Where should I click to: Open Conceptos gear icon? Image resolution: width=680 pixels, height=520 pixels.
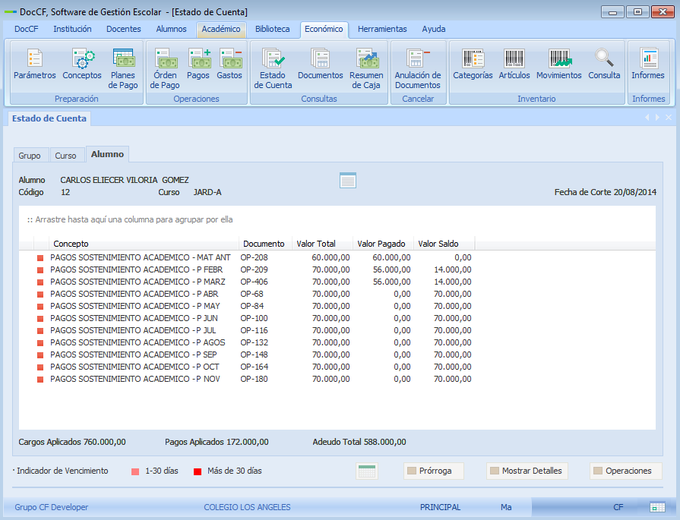pyautogui.click(x=82, y=64)
